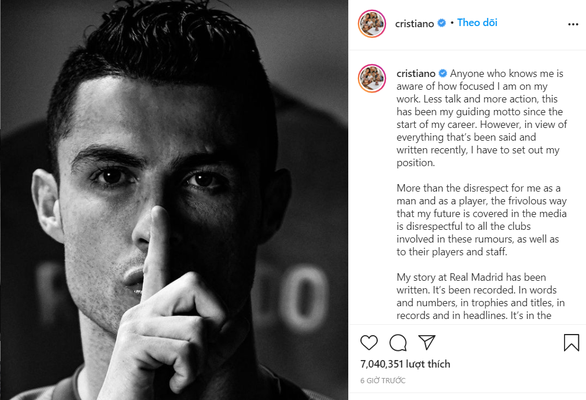Image resolution: width=586 pixels, height=400 pixels.
Task: Open comments via speech bubble icon
Action: coord(398,342)
